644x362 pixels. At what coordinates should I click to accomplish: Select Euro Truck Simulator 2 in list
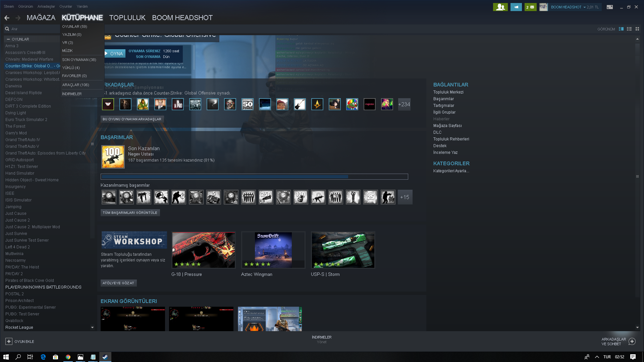(26, 120)
